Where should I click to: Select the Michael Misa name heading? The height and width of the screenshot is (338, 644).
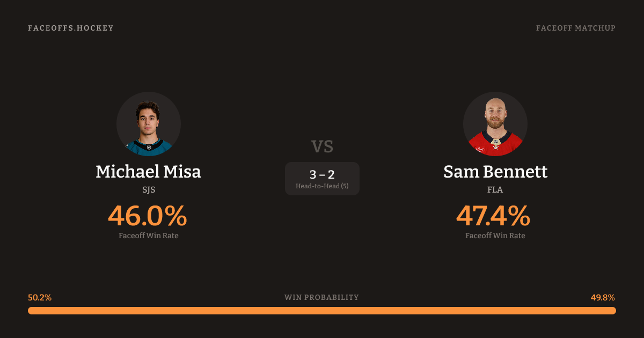[149, 172]
